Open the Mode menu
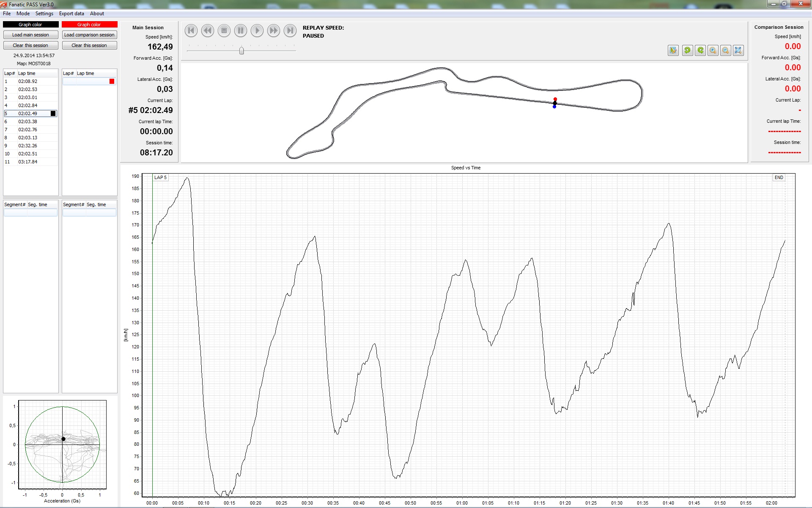 pyautogui.click(x=23, y=14)
